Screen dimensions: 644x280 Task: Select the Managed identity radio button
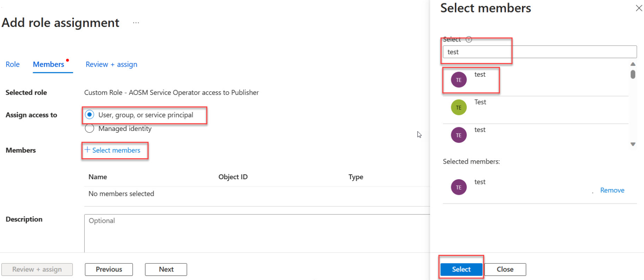[90, 128]
